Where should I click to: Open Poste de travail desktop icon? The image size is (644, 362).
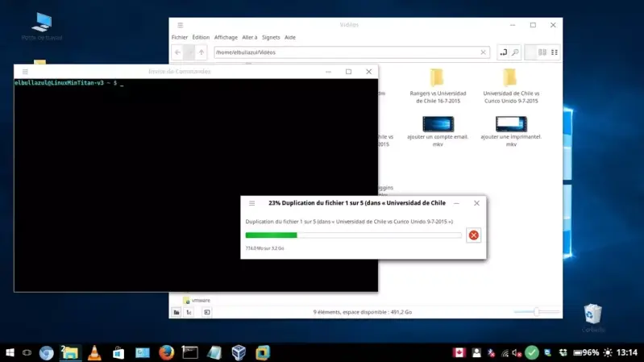[42, 27]
